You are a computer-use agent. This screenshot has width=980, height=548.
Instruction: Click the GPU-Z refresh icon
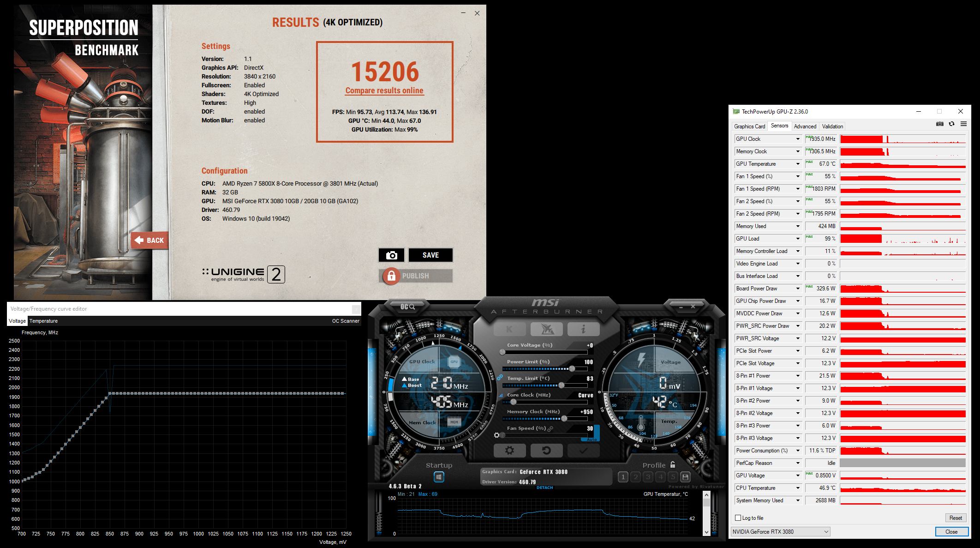point(951,124)
